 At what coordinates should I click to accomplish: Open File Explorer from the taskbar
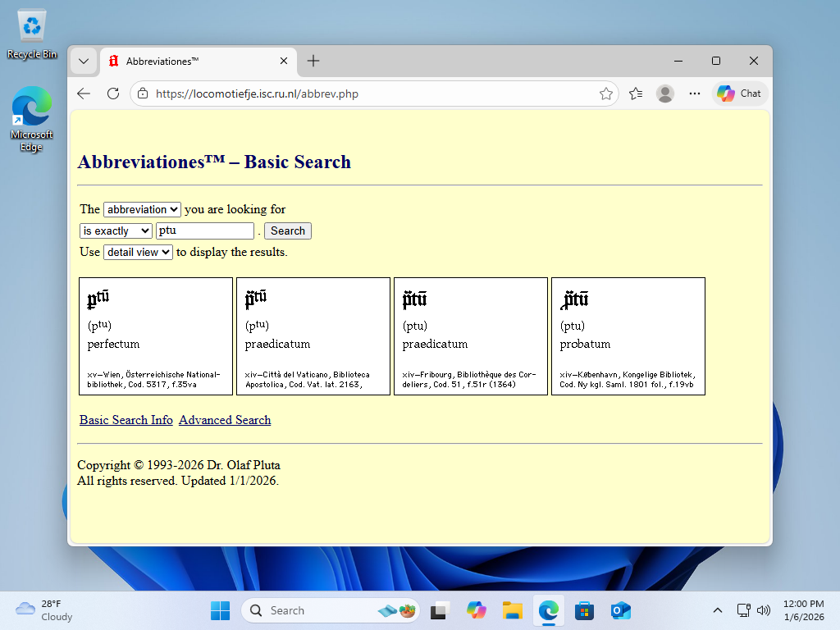tap(512, 610)
